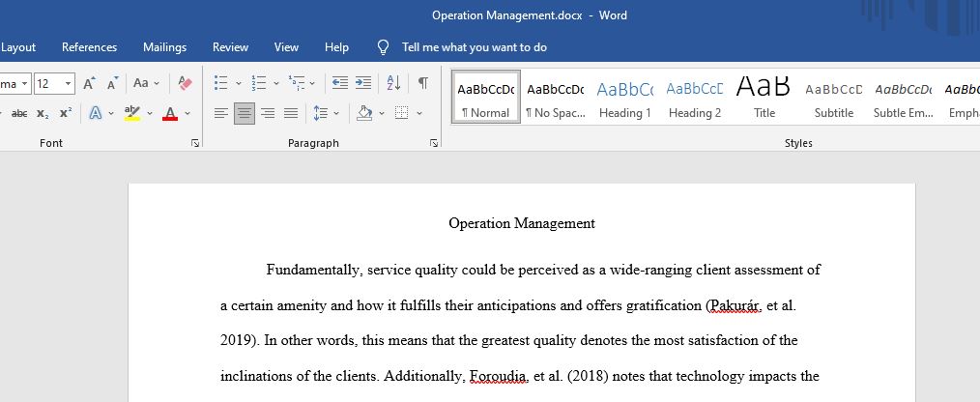The width and height of the screenshot is (980, 402).
Task: Open shading color dropdown arrow
Action: point(382,113)
